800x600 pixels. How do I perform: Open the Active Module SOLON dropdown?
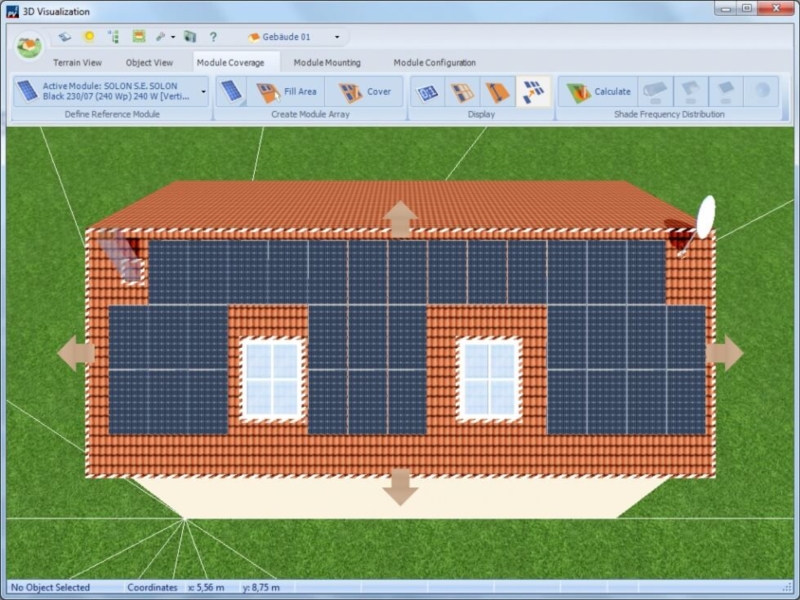[x=204, y=92]
